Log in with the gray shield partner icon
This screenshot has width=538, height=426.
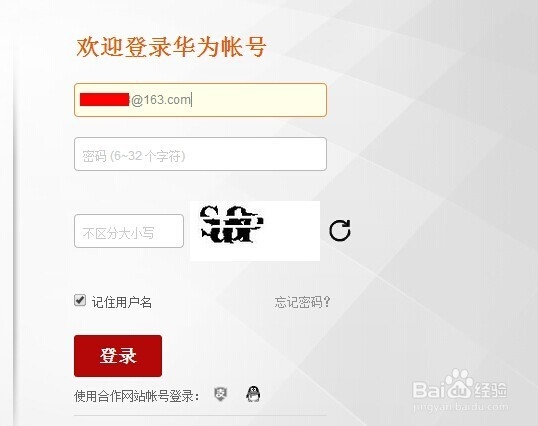coord(220,394)
